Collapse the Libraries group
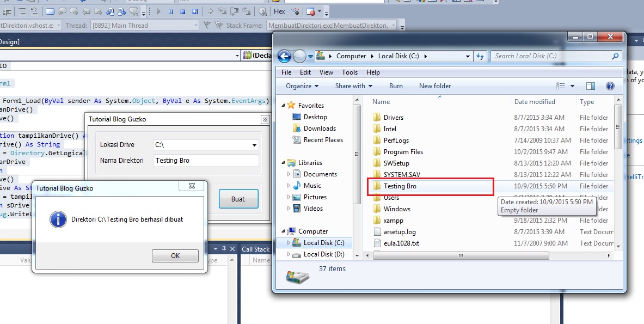The width and height of the screenshot is (644, 324). pos(283,163)
